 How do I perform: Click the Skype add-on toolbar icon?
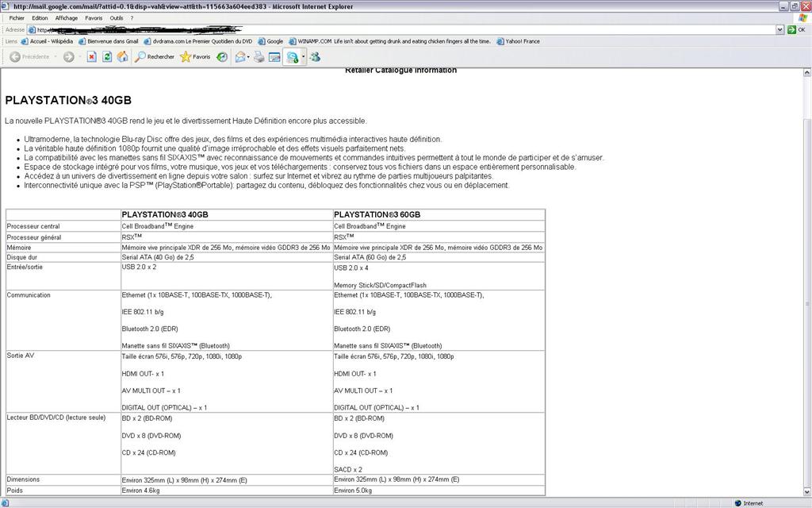(293, 57)
